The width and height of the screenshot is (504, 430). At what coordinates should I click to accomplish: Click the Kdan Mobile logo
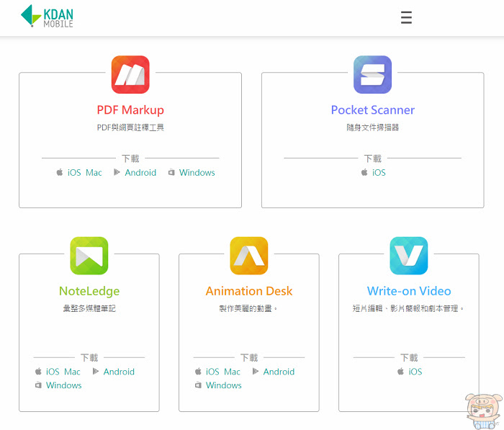coord(47,16)
